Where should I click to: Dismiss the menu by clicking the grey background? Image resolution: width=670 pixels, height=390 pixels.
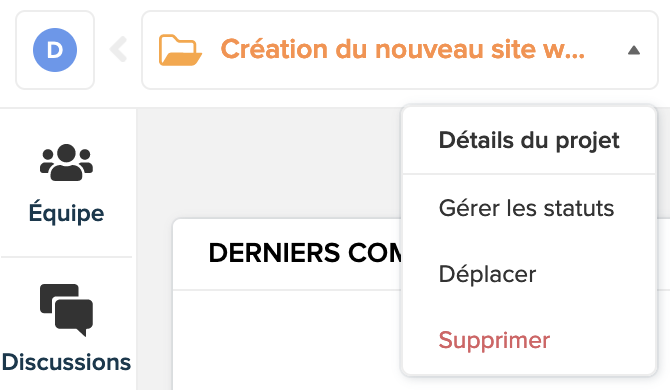269,162
